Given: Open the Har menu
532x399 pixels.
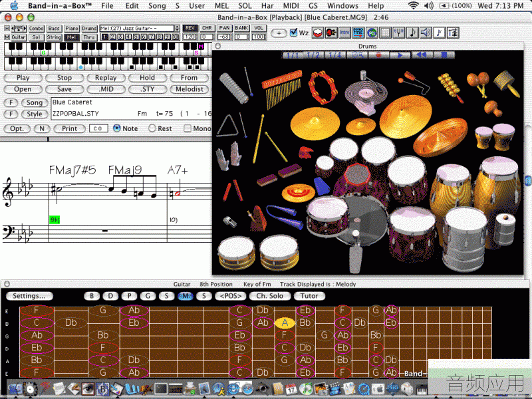Looking at the screenshot, I should [x=267, y=5].
